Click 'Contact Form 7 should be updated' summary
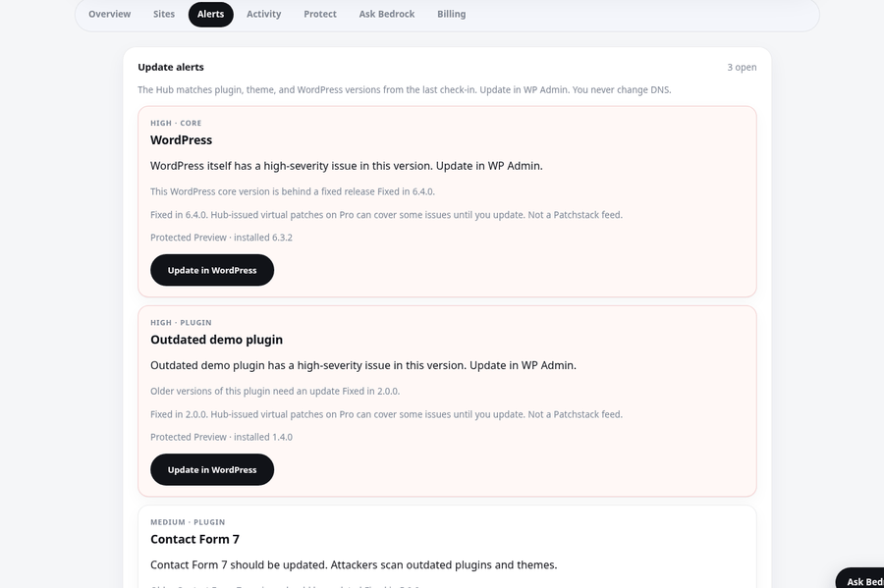The height and width of the screenshot is (588, 884). tap(354, 564)
